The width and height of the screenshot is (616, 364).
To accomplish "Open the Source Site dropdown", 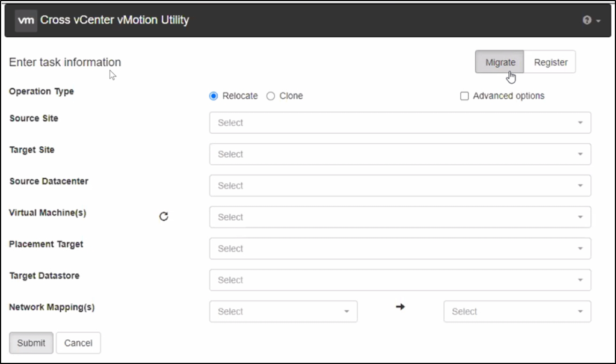I will point(399,123).
